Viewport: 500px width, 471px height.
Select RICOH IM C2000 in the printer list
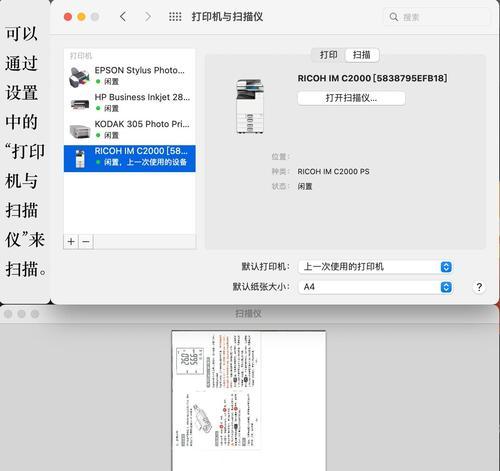pyautogui.click(x=130, y=158)
